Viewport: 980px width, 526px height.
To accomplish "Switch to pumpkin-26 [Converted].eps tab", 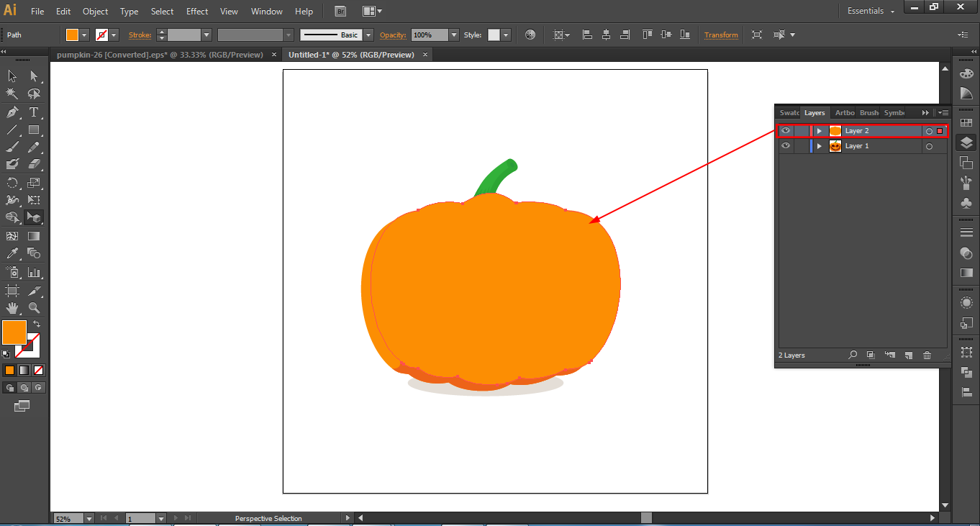I will coord(160,55).
